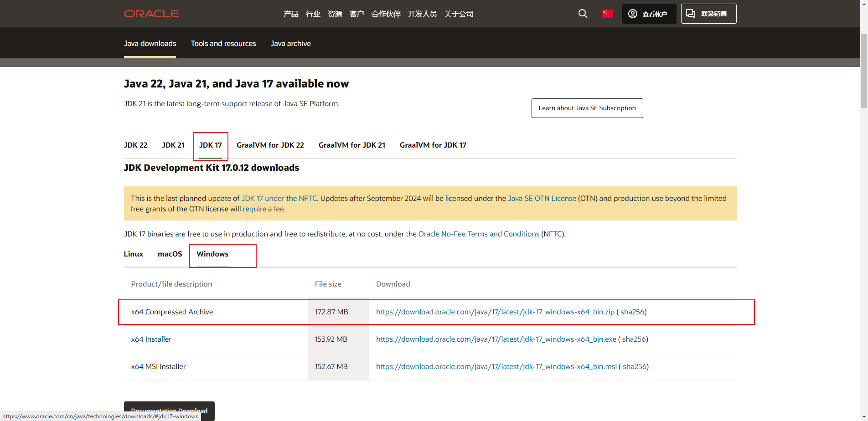Download the jdk-17_windows-x64_bin.msi link
This screenshot has width=868, height=421.
coord(496,367)
